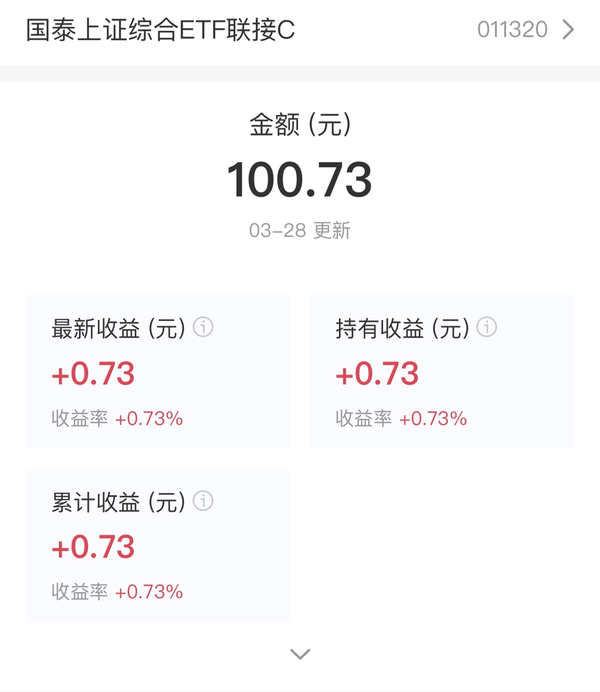The image size is (600, 692).
Task: Click the 最新收益 (元) heading text
Action: pos(119,328)
